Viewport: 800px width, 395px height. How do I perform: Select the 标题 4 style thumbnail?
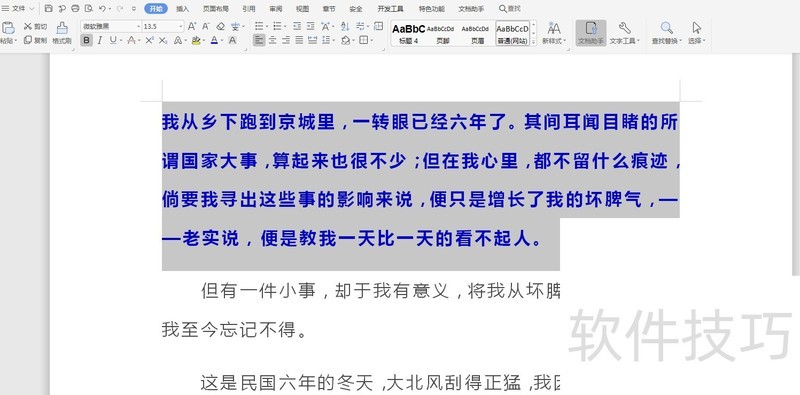point(408,34)
